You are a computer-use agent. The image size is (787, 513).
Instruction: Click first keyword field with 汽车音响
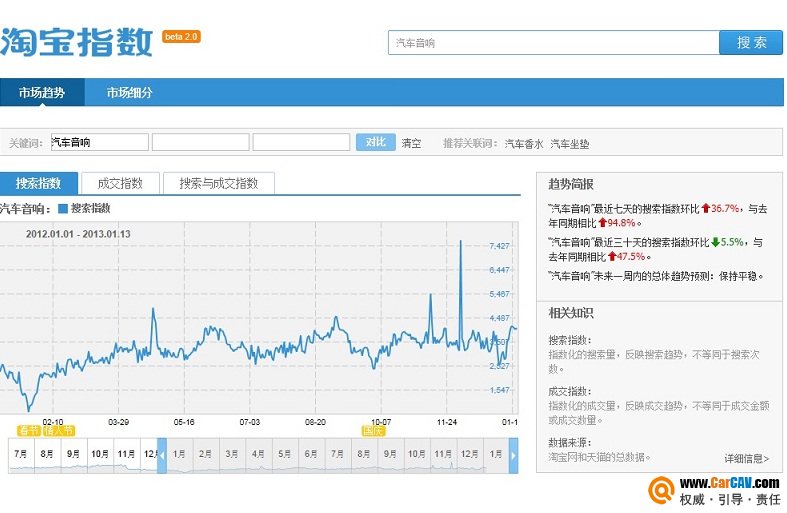coord(100,142)
